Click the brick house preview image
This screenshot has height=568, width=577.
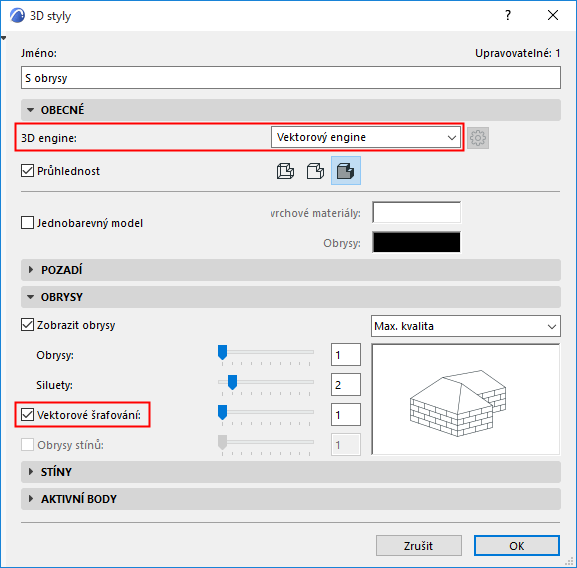[466, 400]
